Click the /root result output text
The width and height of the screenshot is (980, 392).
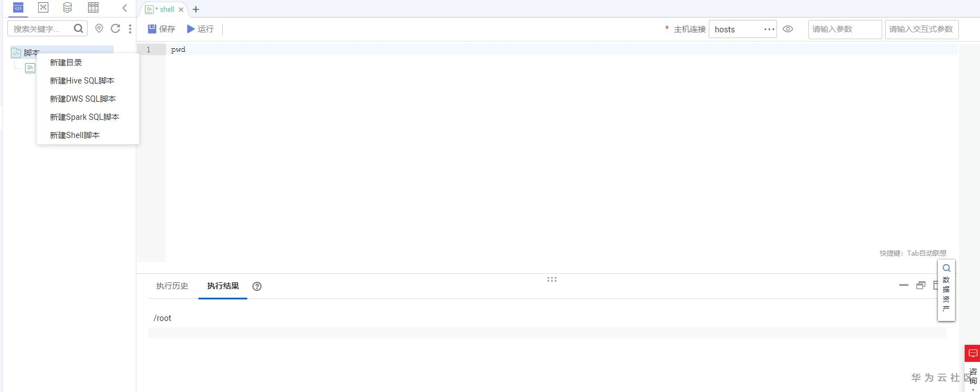point(163,318)
